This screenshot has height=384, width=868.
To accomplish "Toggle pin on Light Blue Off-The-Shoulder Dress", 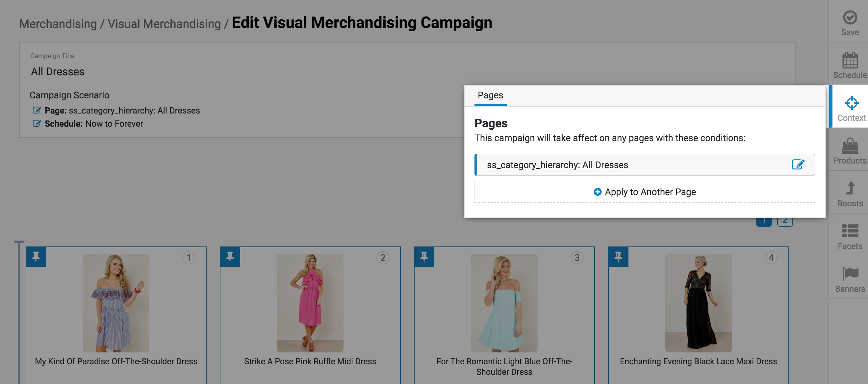I will tap(424, 257).
